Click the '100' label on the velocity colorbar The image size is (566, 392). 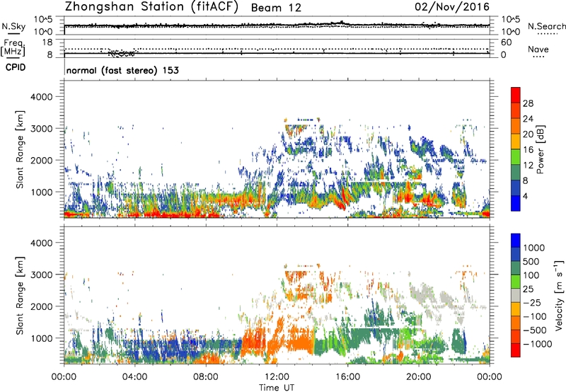tap(531, 275)
